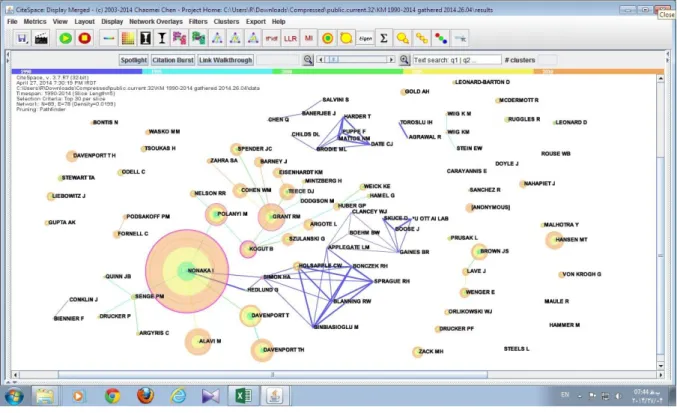Click the horizontal scrollbar of the canvas
Image resolution: width=677 pixels, height=413 pixels.
tap(273, 375)
